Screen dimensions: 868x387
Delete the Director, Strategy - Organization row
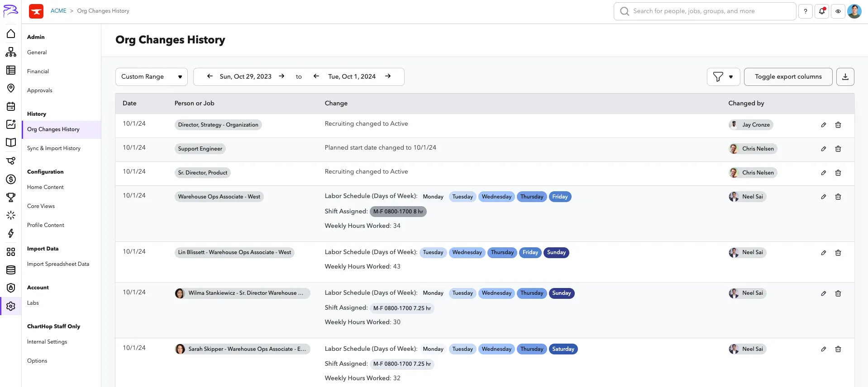[x=838, y=125]
